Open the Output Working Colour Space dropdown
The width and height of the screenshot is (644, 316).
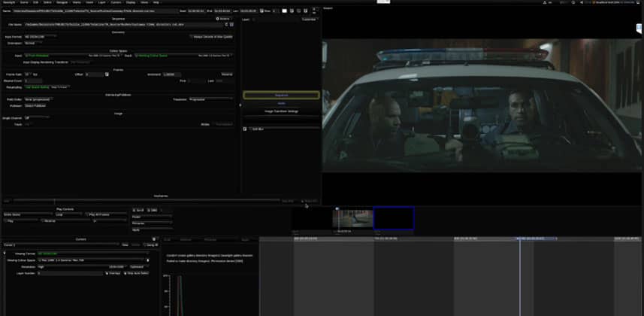(183, 56)
